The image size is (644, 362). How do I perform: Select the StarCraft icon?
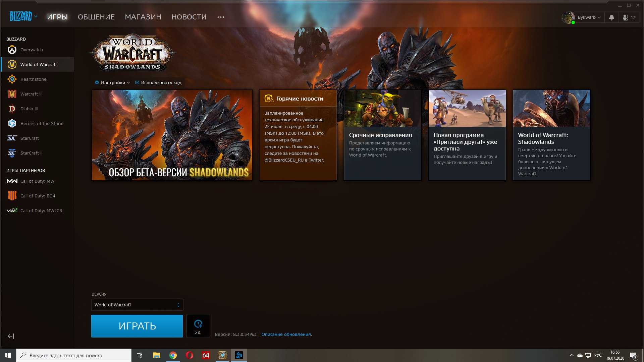click(12, 138)
